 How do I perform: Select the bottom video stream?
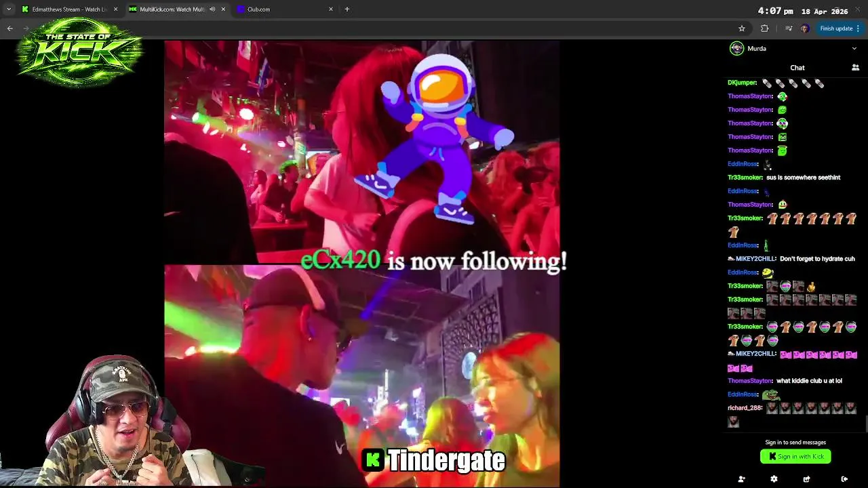[x=361, y=376]
